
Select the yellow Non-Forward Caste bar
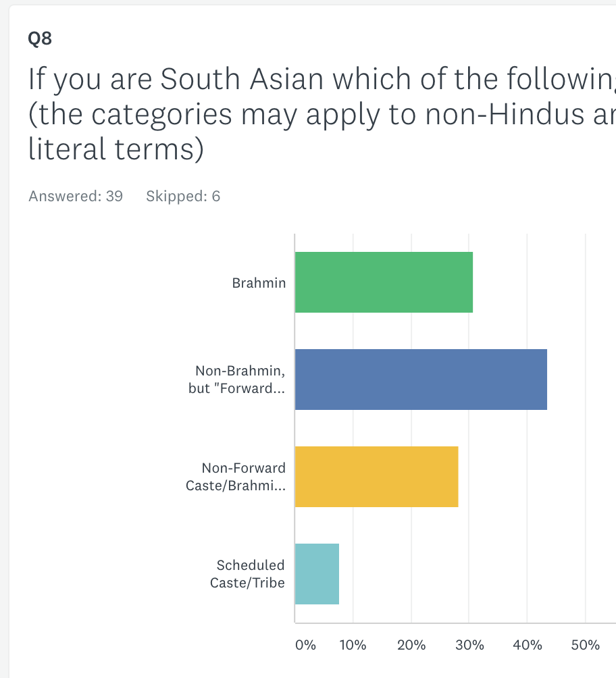tap(376, 477)
